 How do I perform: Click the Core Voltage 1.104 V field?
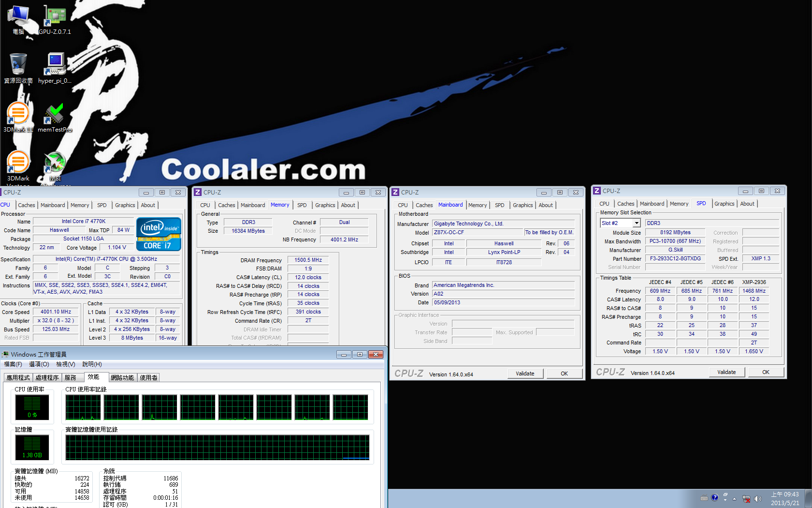click(116, 247)
